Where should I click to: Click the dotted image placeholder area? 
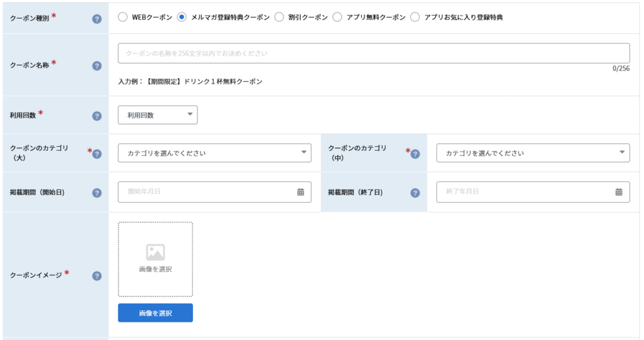[x=155, y=259]
